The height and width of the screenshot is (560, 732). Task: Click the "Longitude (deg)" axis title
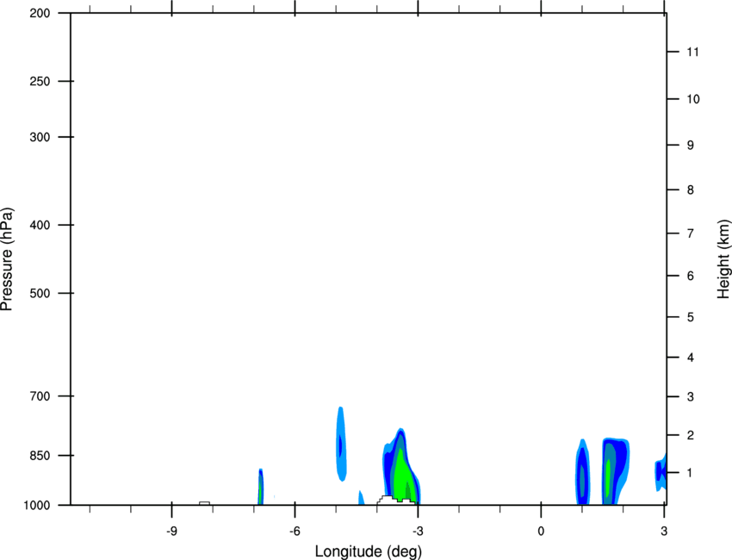pyautogui.click(x=369, y=551)
